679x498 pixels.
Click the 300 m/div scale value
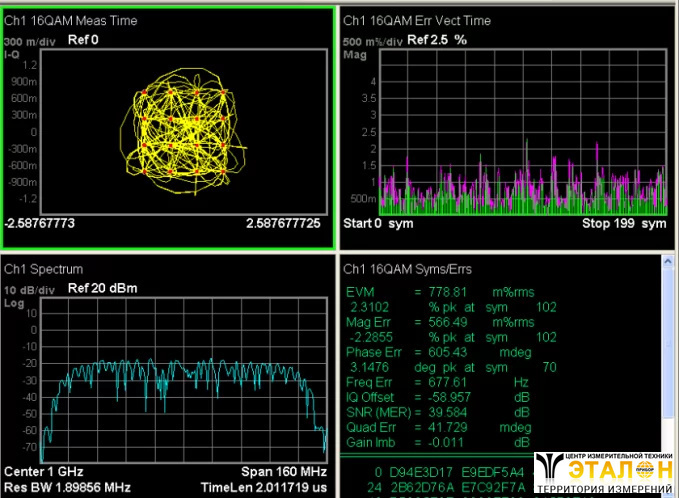[x=27, y=41]
